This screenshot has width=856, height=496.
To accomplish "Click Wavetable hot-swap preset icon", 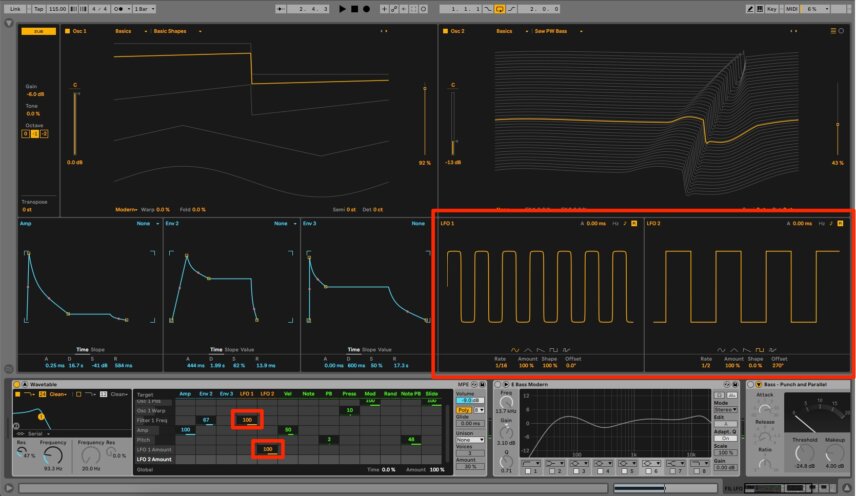I will 474,385.
